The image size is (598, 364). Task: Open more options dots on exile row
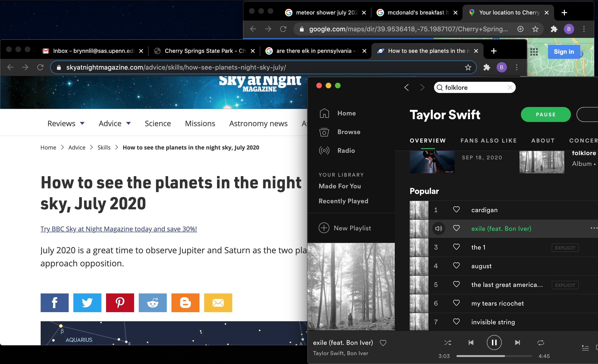click(x=594, y=228)
